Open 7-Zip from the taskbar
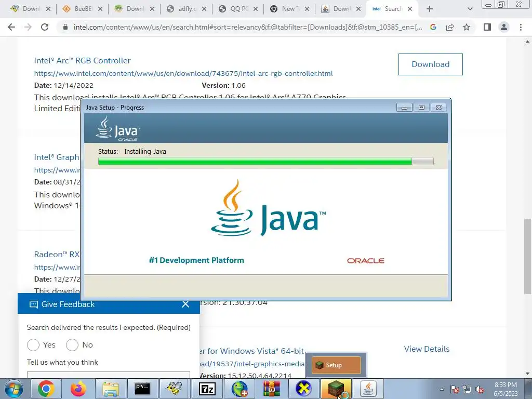This screenshot has width=532, height=399. coord(207,389)
